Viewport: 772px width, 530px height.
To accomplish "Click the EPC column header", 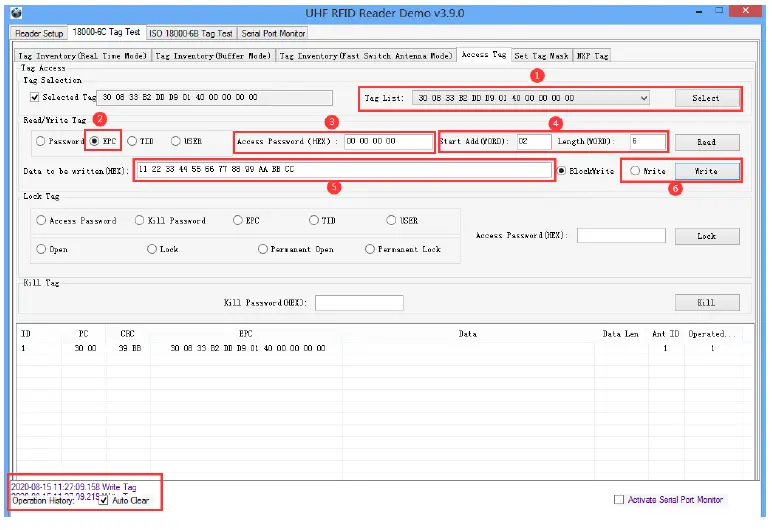I will pyautogui.click(x=246, y=333).
